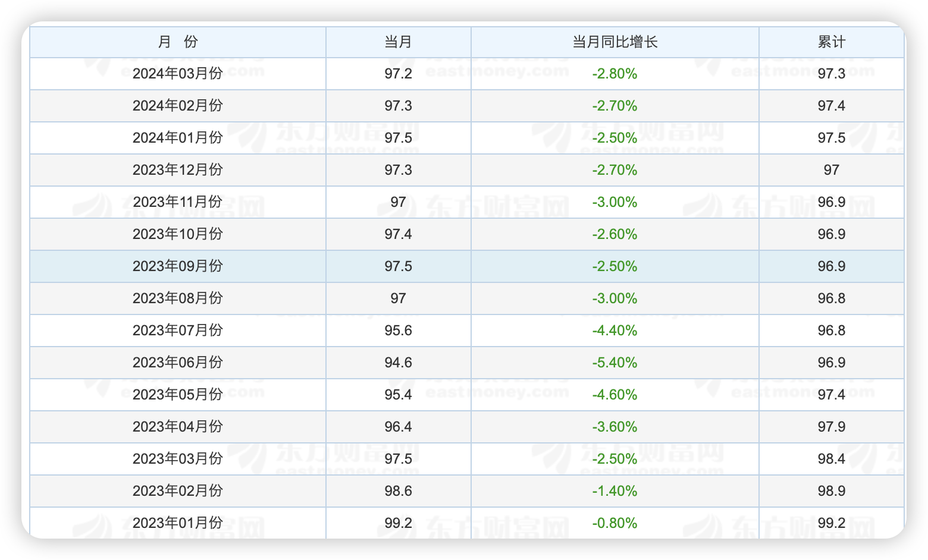Click the 97.9 cumulative value

[831, 427]
